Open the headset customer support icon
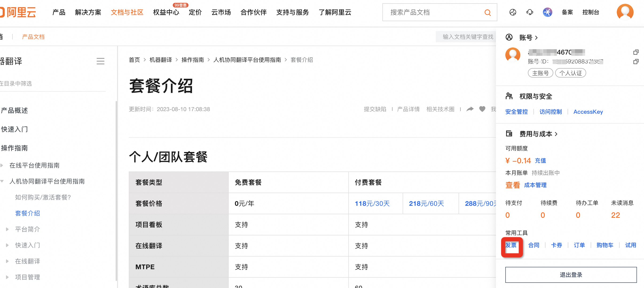The width and height of the screenshot is (644, 288). (x=530, y=12)
